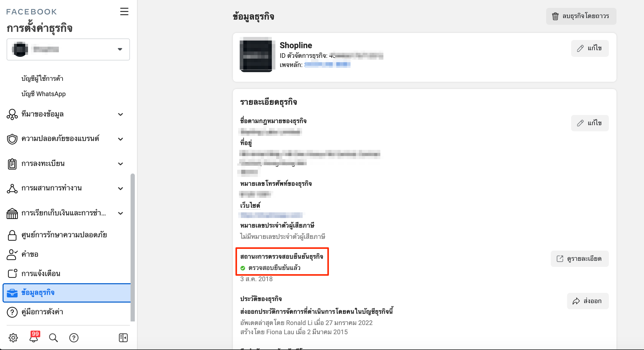644x350 pixels.
Task: Click the การตั้งค่าธุรกิจ sidebar title
Action: tap(39, 28)
